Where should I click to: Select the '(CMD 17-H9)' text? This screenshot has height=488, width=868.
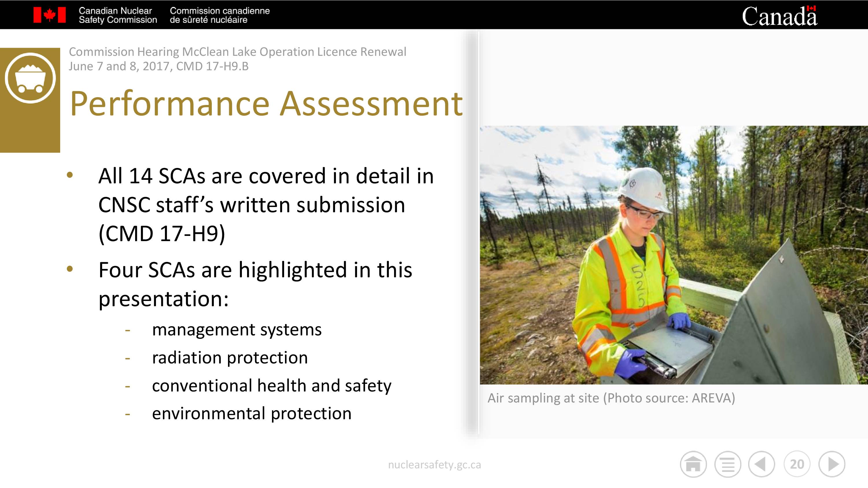click(161, 234)
